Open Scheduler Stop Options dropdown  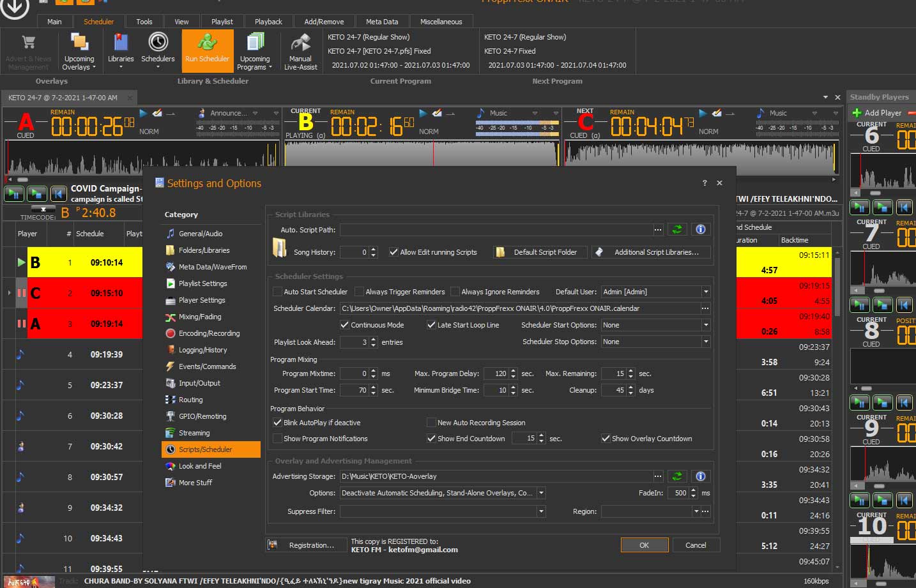point(706,342)
